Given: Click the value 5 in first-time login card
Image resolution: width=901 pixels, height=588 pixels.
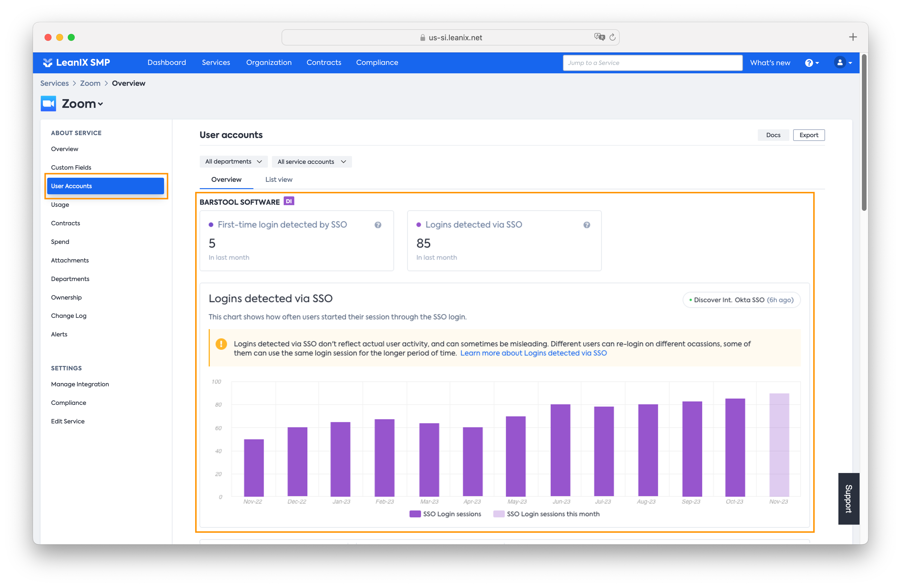Looking at the screenshot, I should [212, 243].
